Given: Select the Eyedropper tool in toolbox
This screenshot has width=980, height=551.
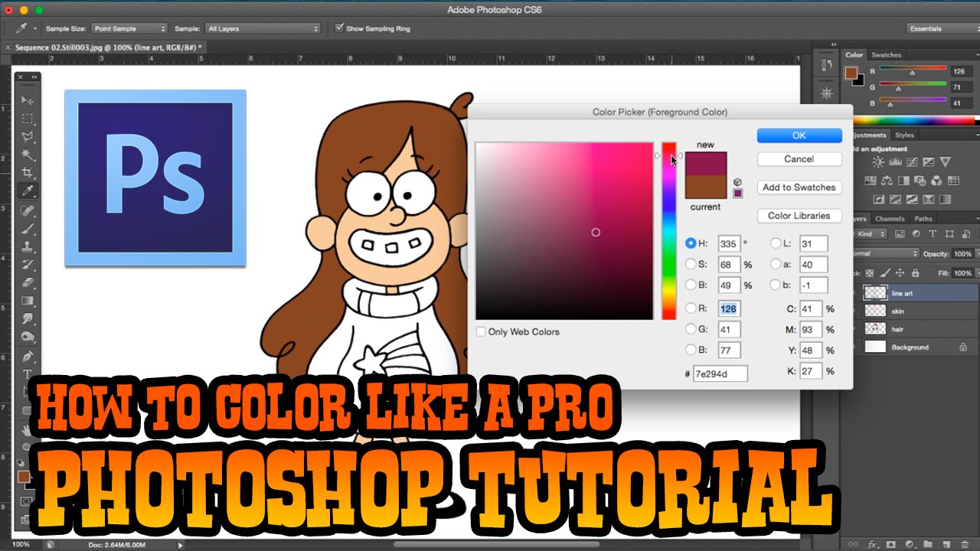Looking at the screenshot, I should click(28, 191).
